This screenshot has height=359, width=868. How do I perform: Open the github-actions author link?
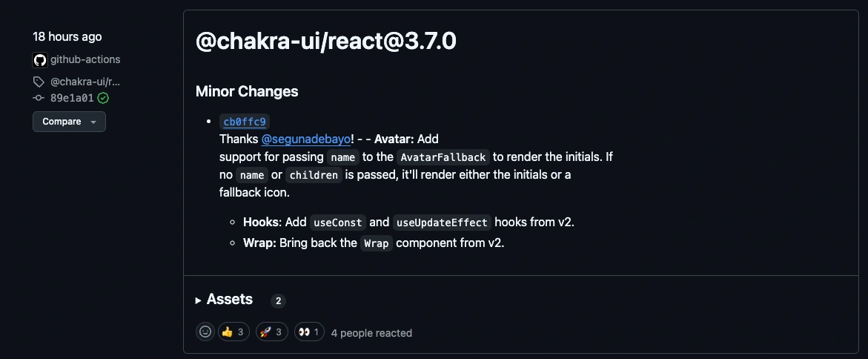[x=85, y=59]
